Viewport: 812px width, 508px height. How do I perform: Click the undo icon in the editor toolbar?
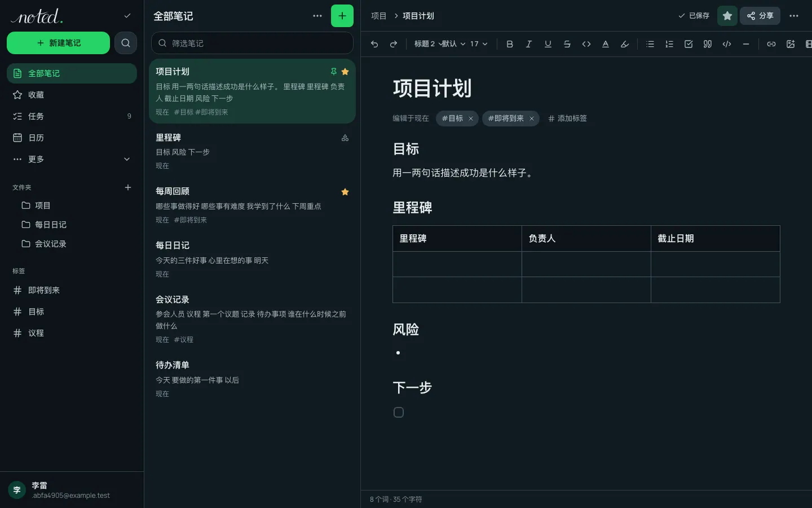[374, 44]
